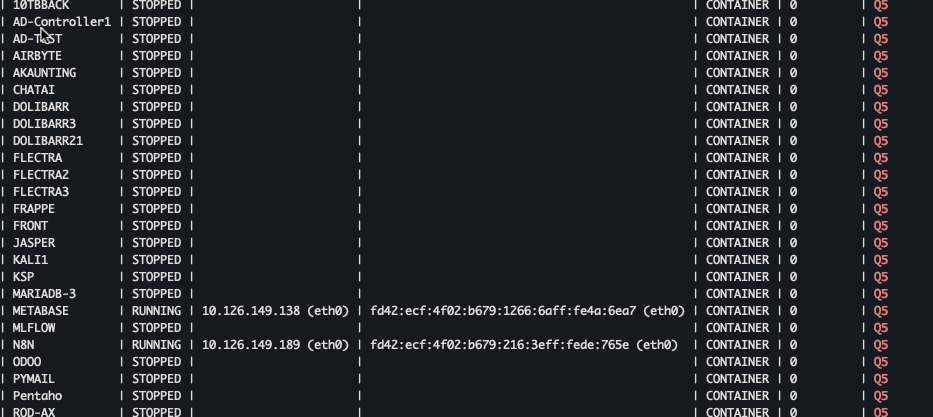
Task: Click the FLECTRA3 container name
Action: pyautogui.click(x=40, y=192)
